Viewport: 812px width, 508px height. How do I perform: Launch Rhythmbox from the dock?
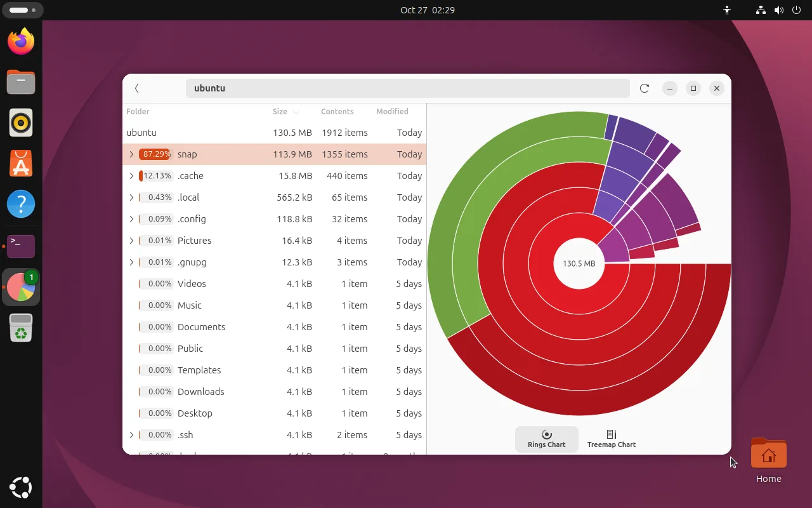pos(21,123)
